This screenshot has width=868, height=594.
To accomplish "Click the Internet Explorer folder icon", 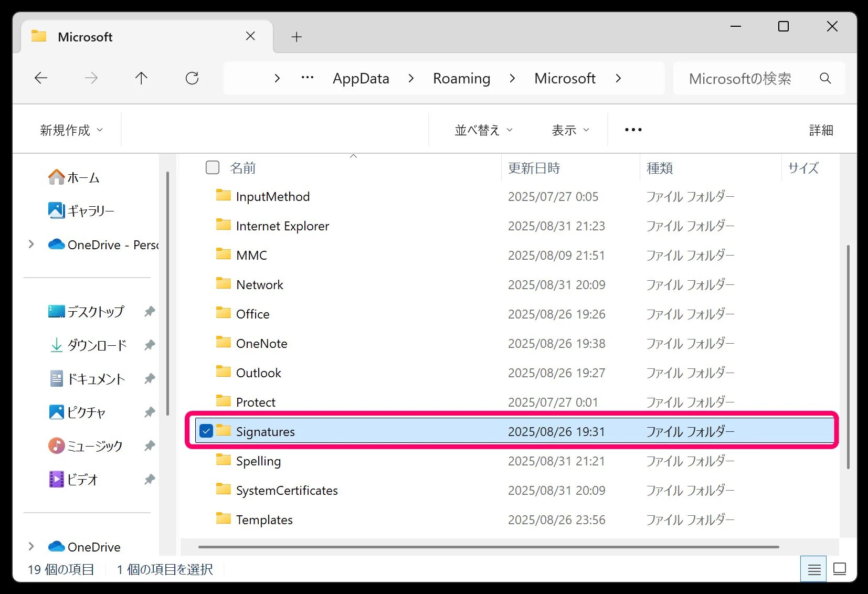I will [x=224, y=225].
